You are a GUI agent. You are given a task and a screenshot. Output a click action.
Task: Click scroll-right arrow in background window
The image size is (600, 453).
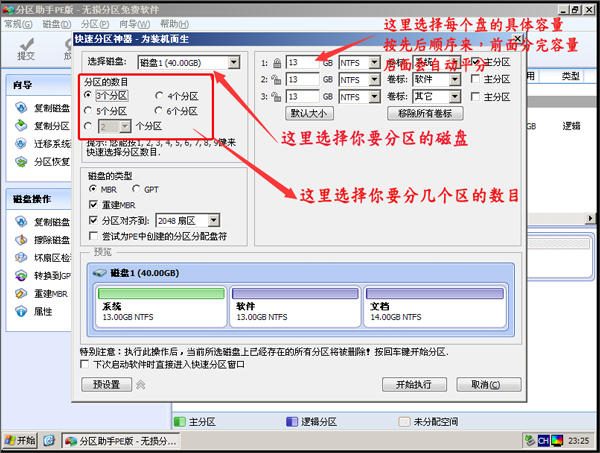coord(590,218)
